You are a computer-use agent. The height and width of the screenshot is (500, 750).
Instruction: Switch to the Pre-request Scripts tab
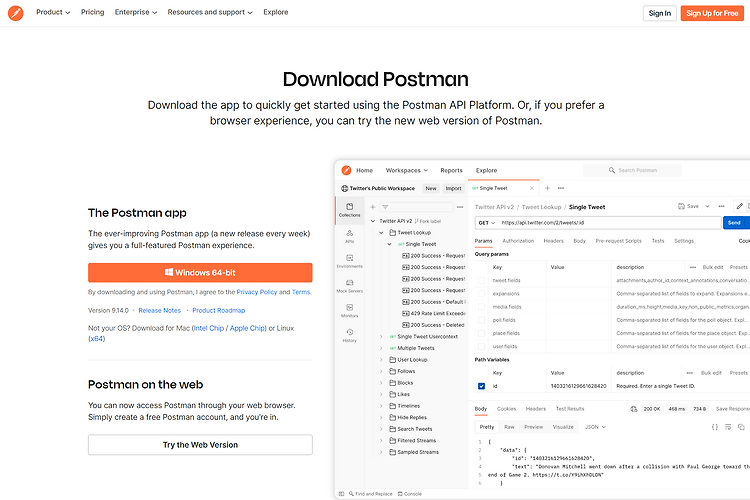coord(618,241)
